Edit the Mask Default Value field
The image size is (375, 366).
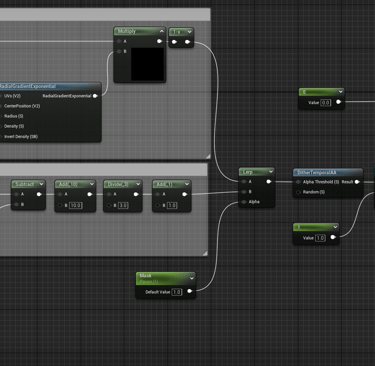point(177,292)
